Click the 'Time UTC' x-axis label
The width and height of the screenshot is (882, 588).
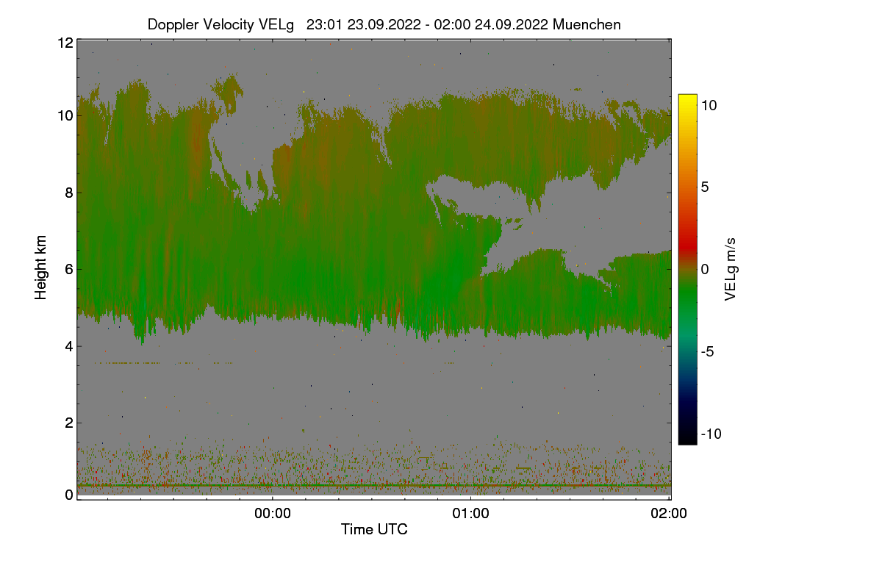[374, 529]
